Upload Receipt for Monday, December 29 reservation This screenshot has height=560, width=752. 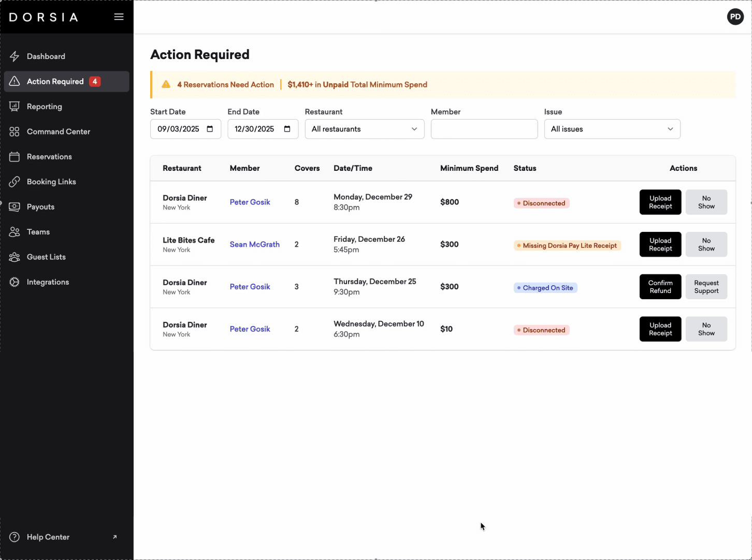coord(660,202)
